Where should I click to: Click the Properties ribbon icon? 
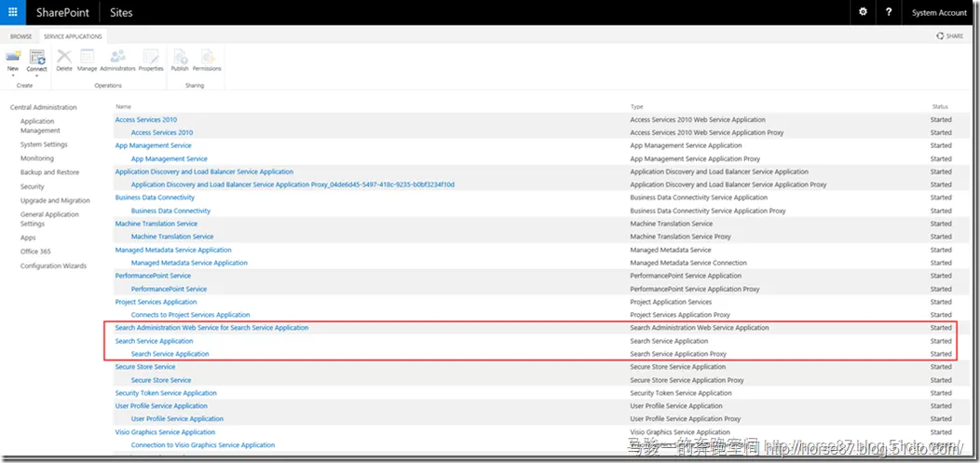coord(151,56)
